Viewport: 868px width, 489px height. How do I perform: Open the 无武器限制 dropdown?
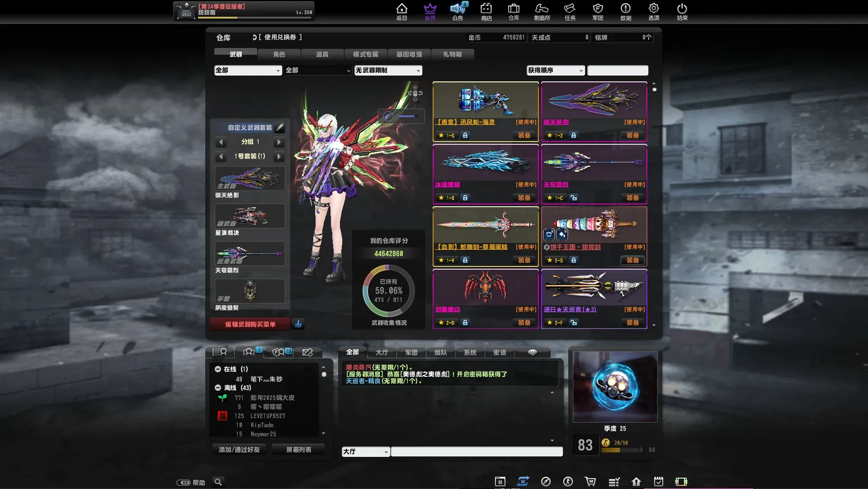pyautogui.click(x=388, y=70)
